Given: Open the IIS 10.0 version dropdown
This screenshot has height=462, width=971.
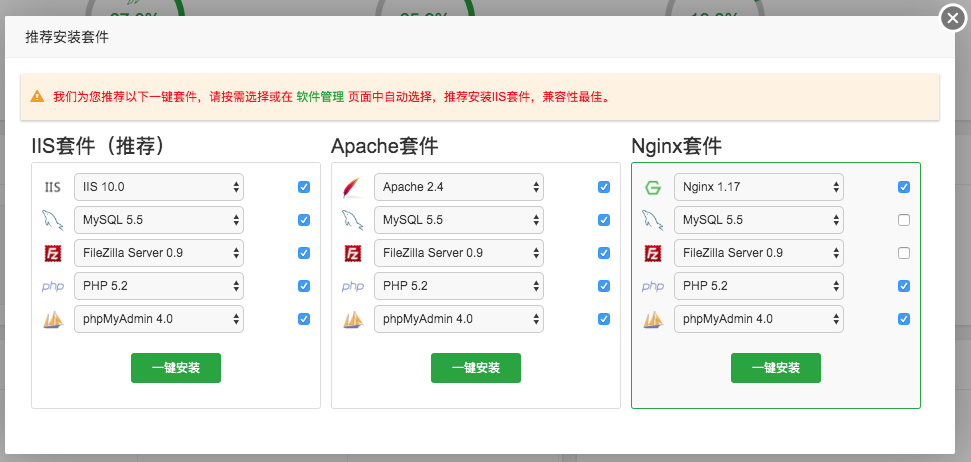Looking at the screenshot, I should pos(158,187).
